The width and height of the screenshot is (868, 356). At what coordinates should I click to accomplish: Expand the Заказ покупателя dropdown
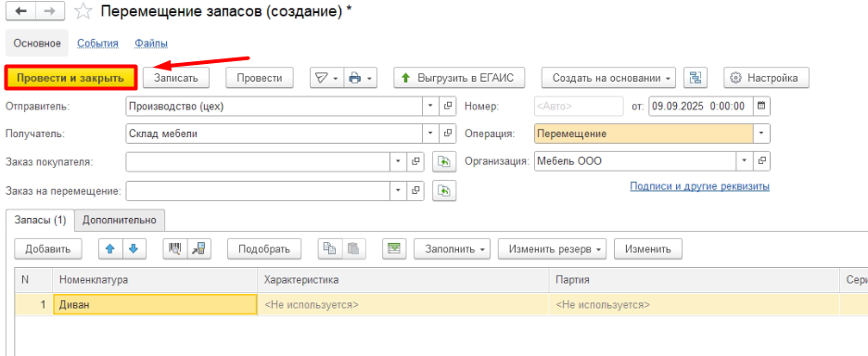click(x=399, y=161)
